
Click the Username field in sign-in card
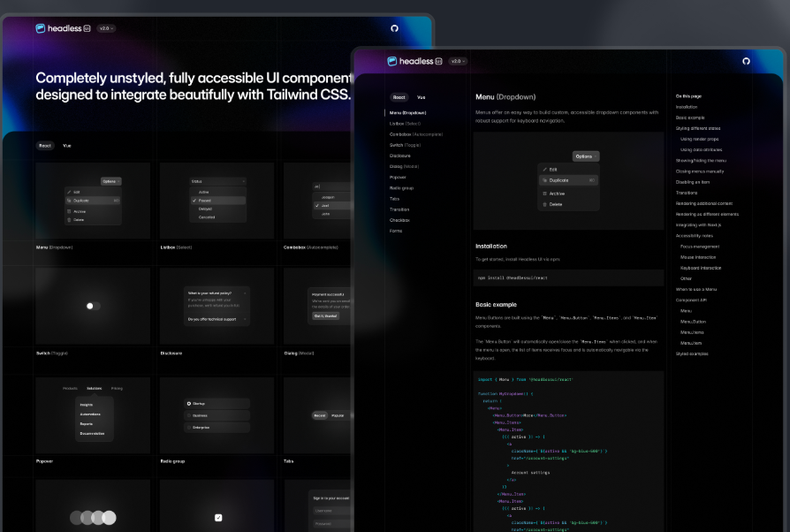click(331, 511)
